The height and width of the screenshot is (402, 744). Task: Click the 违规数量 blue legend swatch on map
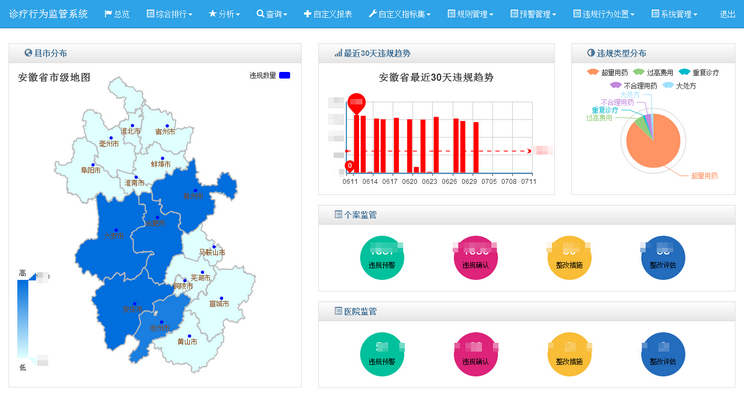tap(284, 76)
